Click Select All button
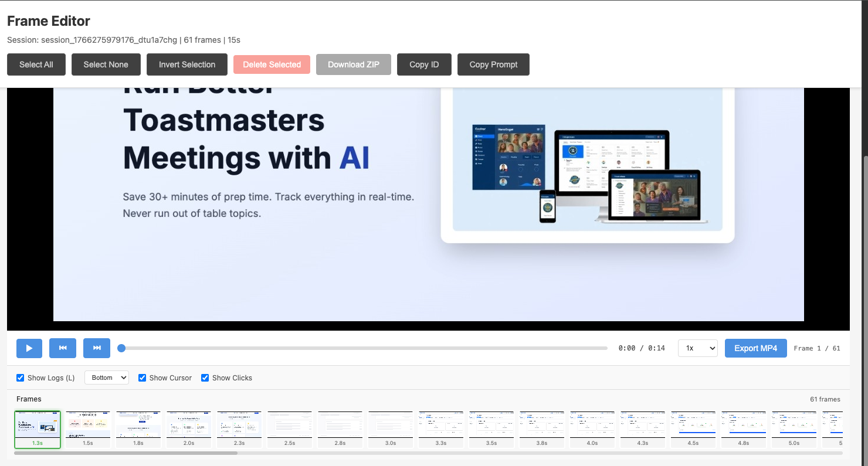 [x=36, y=64]
